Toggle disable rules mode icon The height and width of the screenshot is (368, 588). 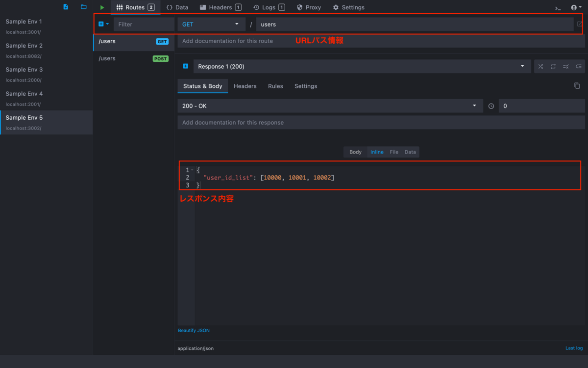click(566, 67)
